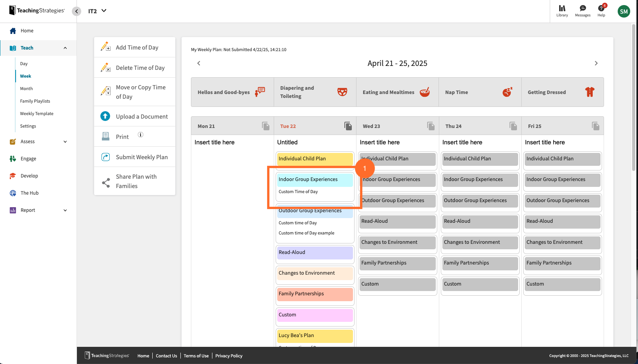Screen dimensions: 638x364
Task: Switch to the Month view
Action: click(26, 88)
